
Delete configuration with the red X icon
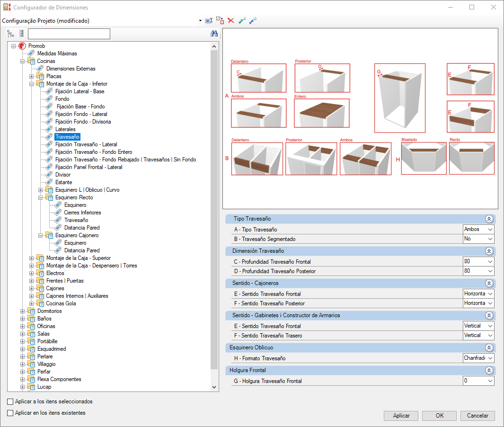(x=231, y=20)
